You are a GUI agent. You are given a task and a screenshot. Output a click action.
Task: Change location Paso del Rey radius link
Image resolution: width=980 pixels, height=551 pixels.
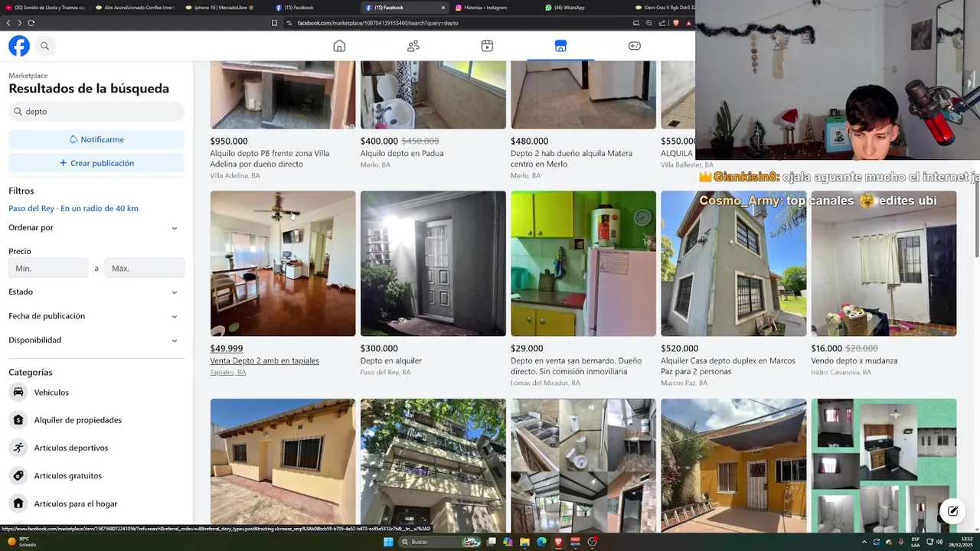[x=73, y=208]
